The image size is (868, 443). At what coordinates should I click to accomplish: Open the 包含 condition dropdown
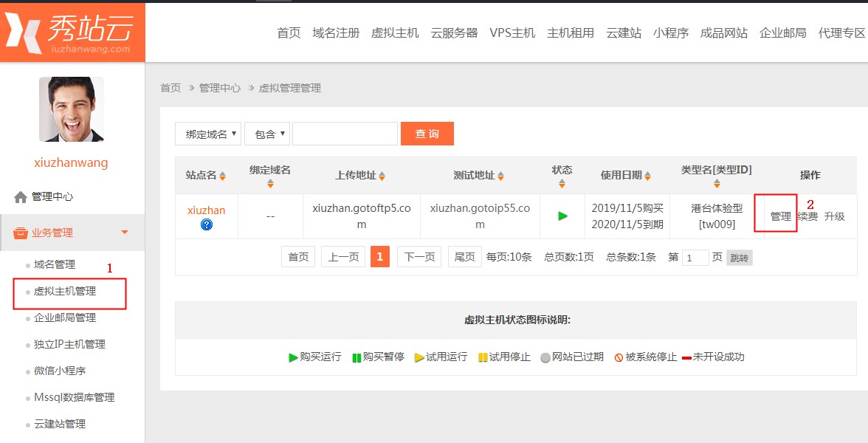coord(267,134)
